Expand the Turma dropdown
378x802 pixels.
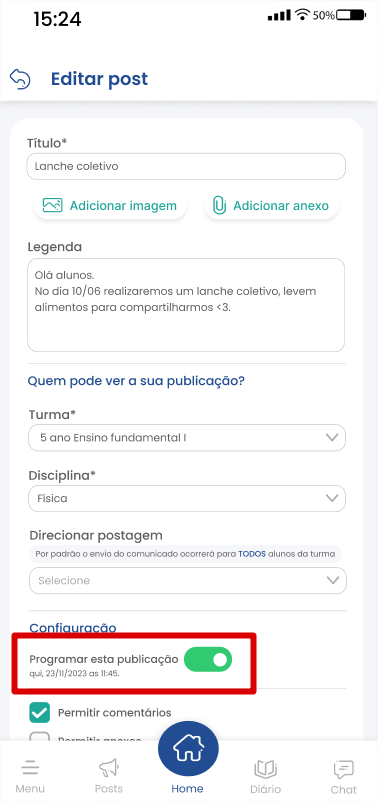click(x=187, y=438)
